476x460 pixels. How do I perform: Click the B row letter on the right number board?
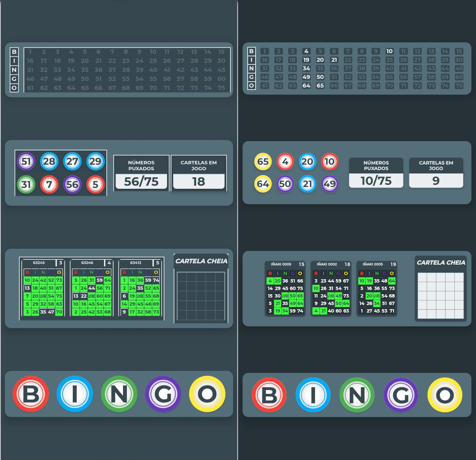[251, 51]
